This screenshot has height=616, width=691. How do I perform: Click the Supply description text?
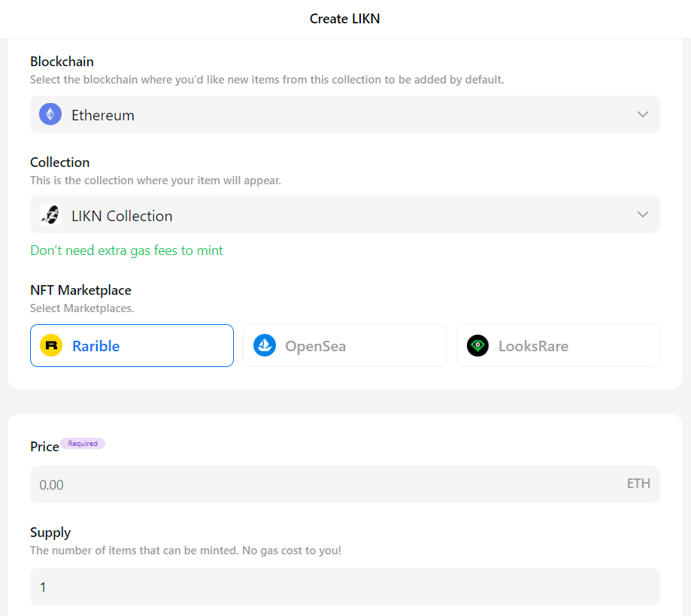pos(185,551)
